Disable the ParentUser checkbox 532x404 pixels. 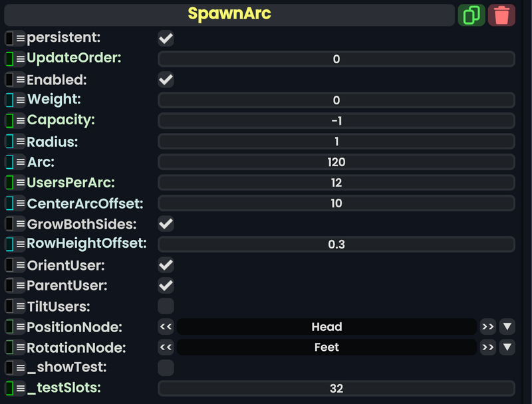[x=164, y=286]
